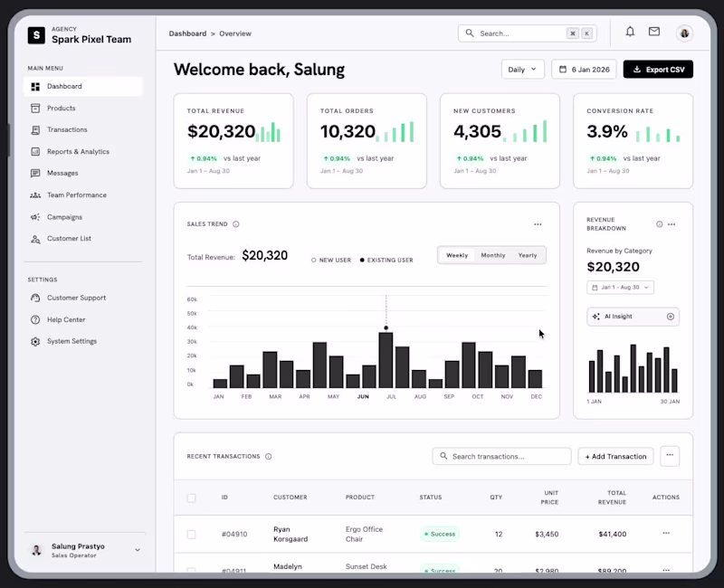The width and height of the screenshot is (724, 588).
Task: Switch to the Yearly tab
Action: tap(528, 255)
